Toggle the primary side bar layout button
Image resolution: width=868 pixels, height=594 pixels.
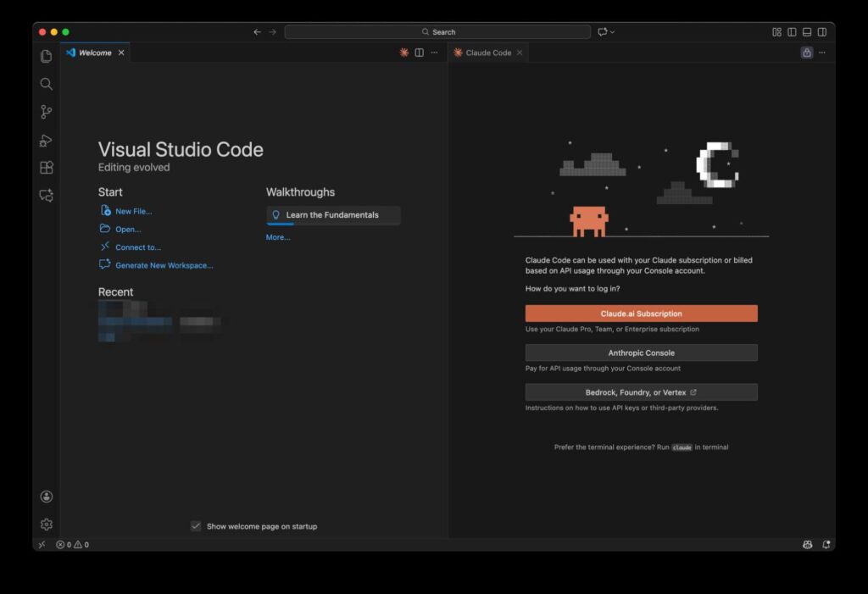[792, 32]
